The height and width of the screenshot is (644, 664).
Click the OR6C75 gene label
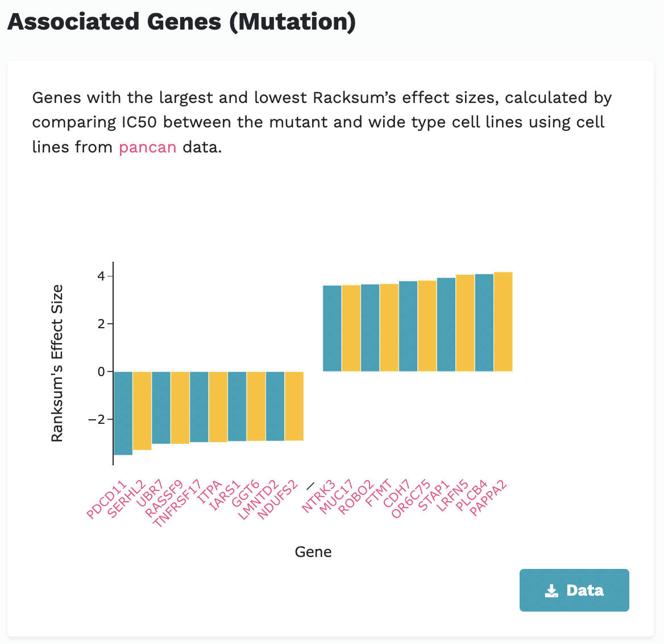(x=411, y=499)
